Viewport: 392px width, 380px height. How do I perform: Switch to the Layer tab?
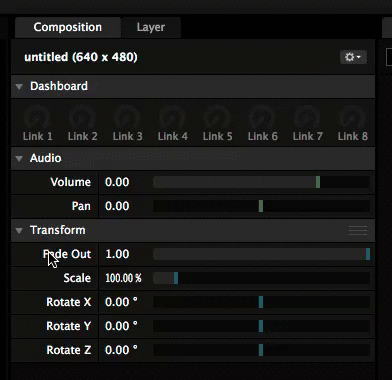tap(151, 27)
